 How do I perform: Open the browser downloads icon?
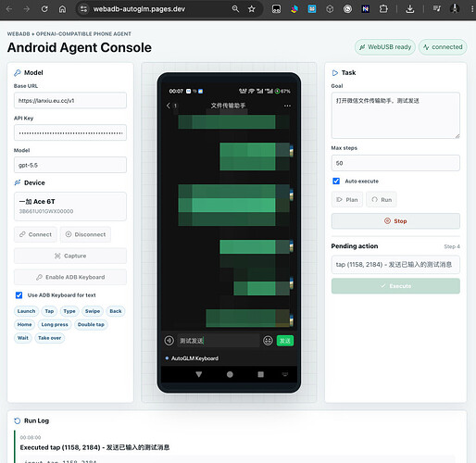pyautogui.click(x=410, y=9)
